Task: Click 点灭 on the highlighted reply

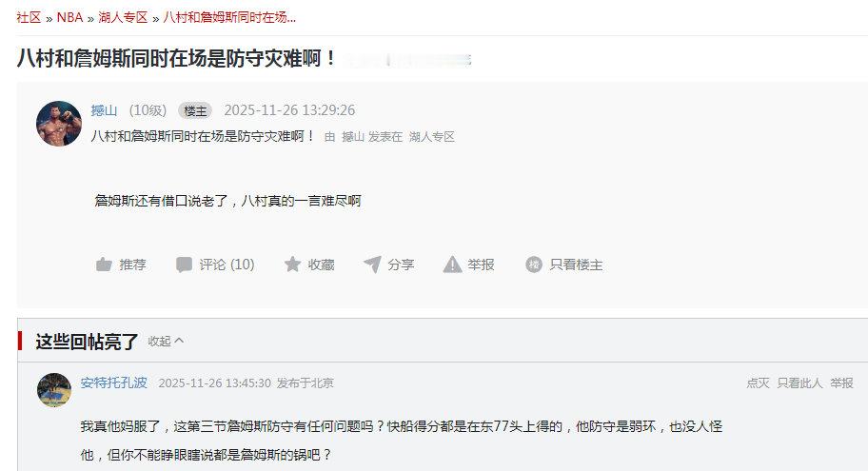Action: [758, 383]
